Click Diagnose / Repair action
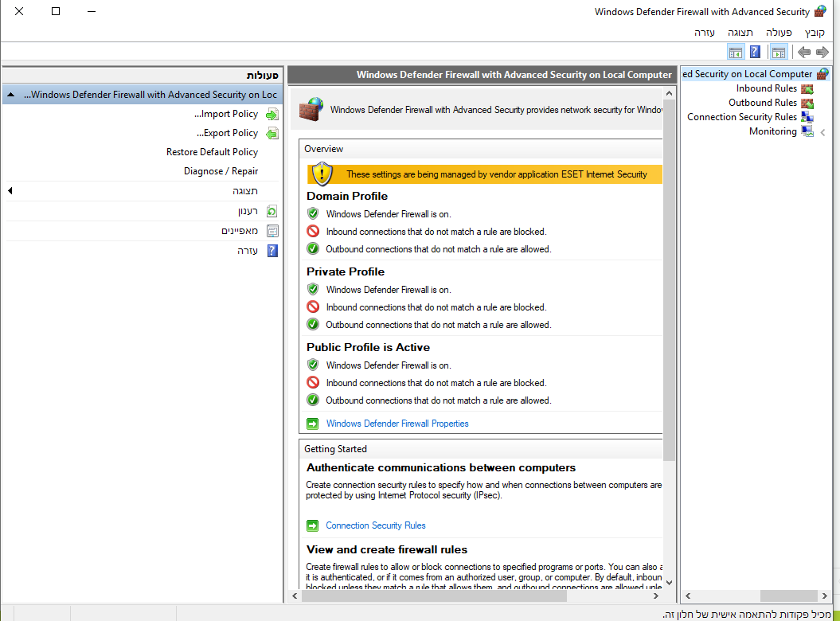The height and width of the screenshot is (621, 840). click(221, 171)
